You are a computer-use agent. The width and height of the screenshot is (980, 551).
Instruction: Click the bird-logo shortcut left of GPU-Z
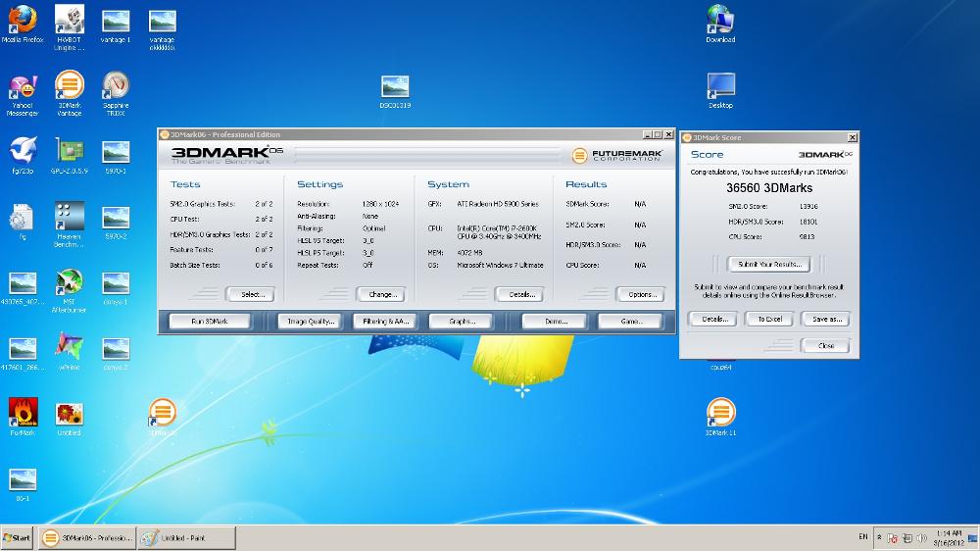pyautogui.click(x=23, y=155)
